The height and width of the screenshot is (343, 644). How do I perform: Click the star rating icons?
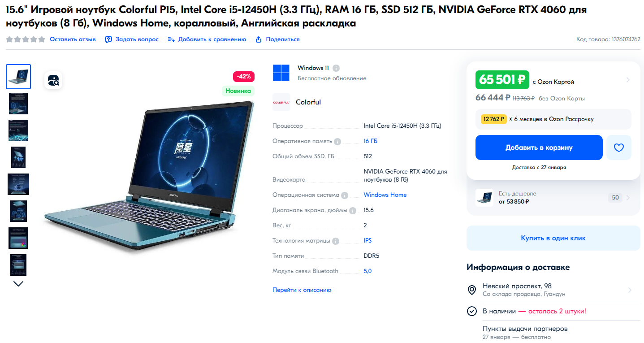point(26,39)
